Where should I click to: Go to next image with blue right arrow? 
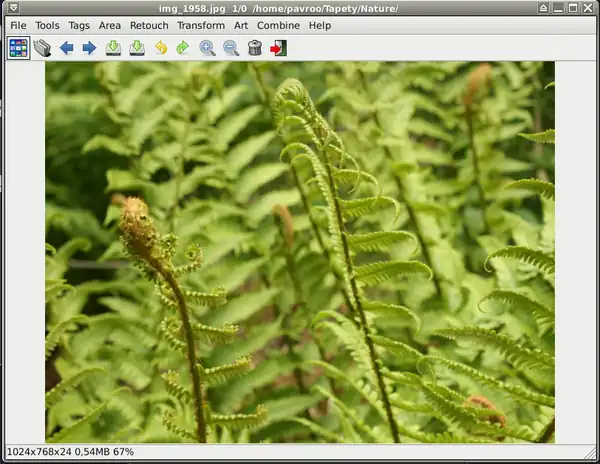coord(89,48)
